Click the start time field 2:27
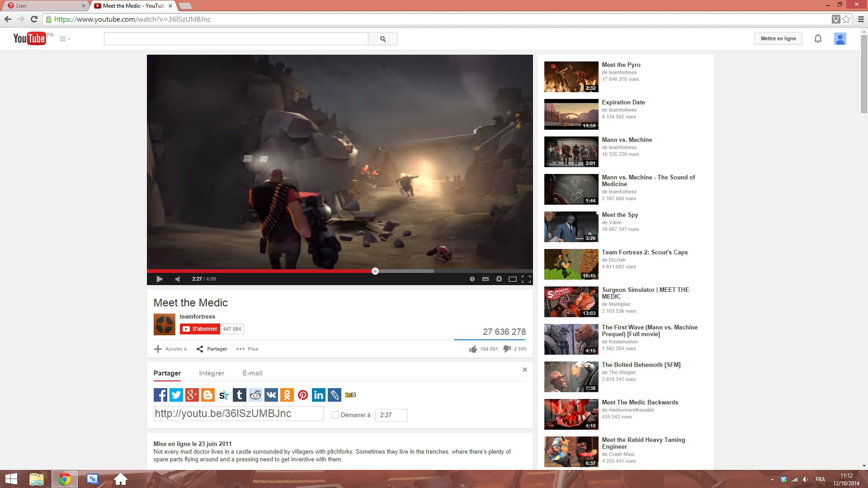Viewport: 868px width, 488px height. [x=391, y=415]
